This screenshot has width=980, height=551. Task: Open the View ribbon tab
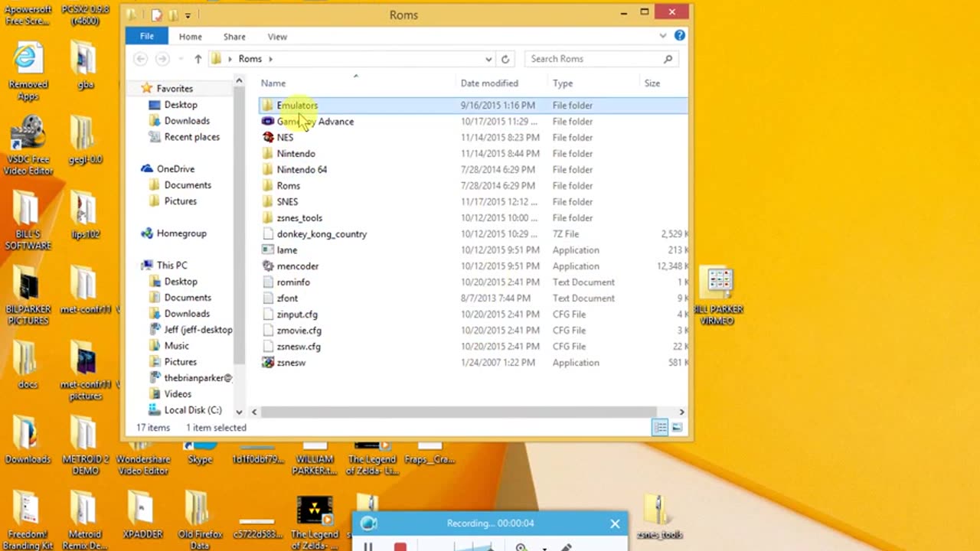pyautogui.click(x=277, y=37)
